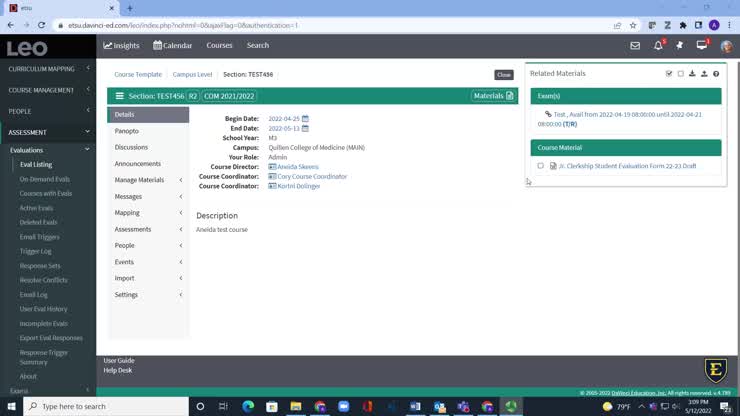Select the Panopto tab
740x416 pixels.
coord(148,131)
